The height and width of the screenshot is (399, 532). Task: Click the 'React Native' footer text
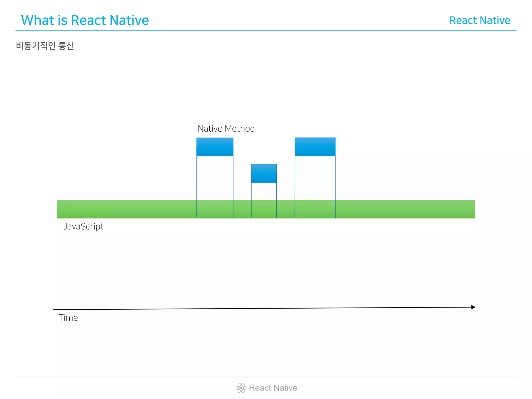pyautogui.click(x=273, y=388)
